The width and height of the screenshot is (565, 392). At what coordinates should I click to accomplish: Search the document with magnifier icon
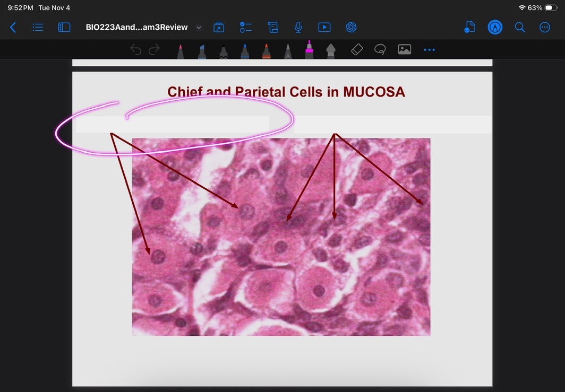click(519, 28)
